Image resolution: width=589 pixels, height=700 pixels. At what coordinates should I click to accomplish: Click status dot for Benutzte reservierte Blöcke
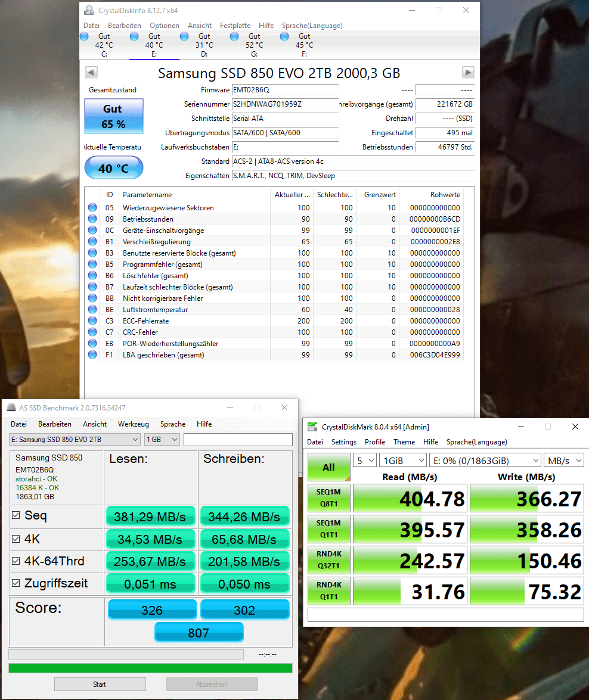[92, 253]
